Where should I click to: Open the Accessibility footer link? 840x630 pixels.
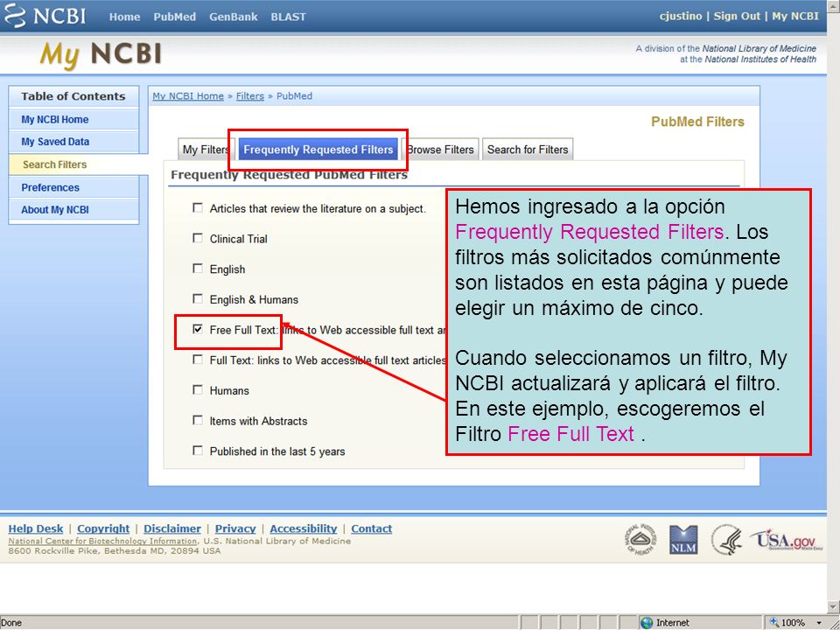pyautogui.click(x=304, y=528)
